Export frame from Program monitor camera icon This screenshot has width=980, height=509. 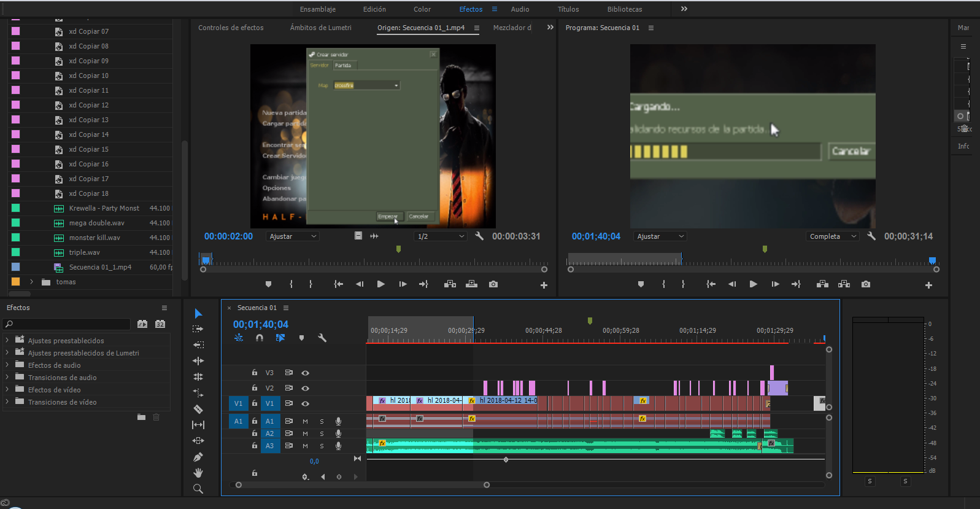coord(866,284)
